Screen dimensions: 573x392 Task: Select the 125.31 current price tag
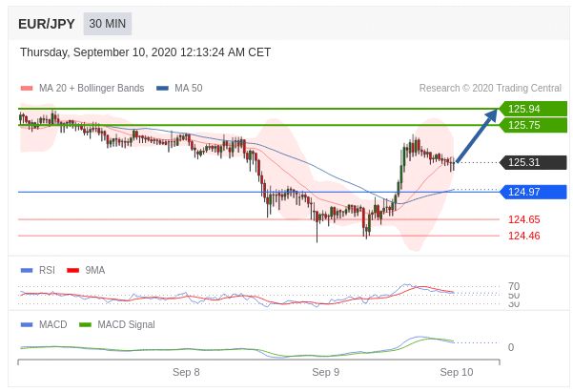[x=533, y=162]
